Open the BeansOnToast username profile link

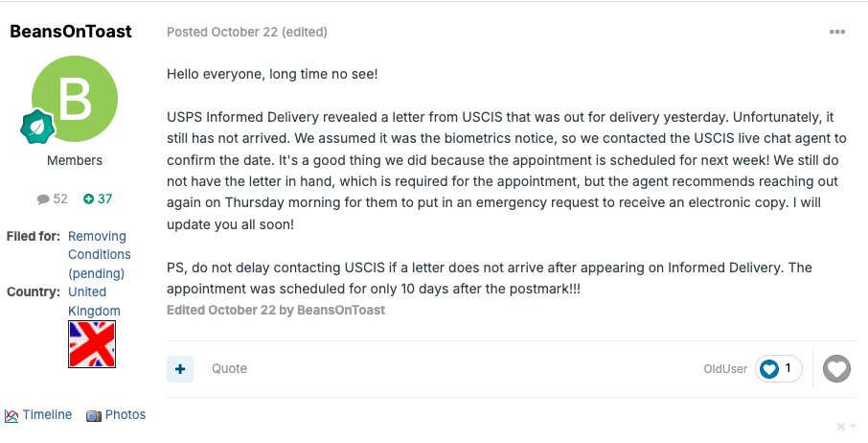tap(71, 31)
